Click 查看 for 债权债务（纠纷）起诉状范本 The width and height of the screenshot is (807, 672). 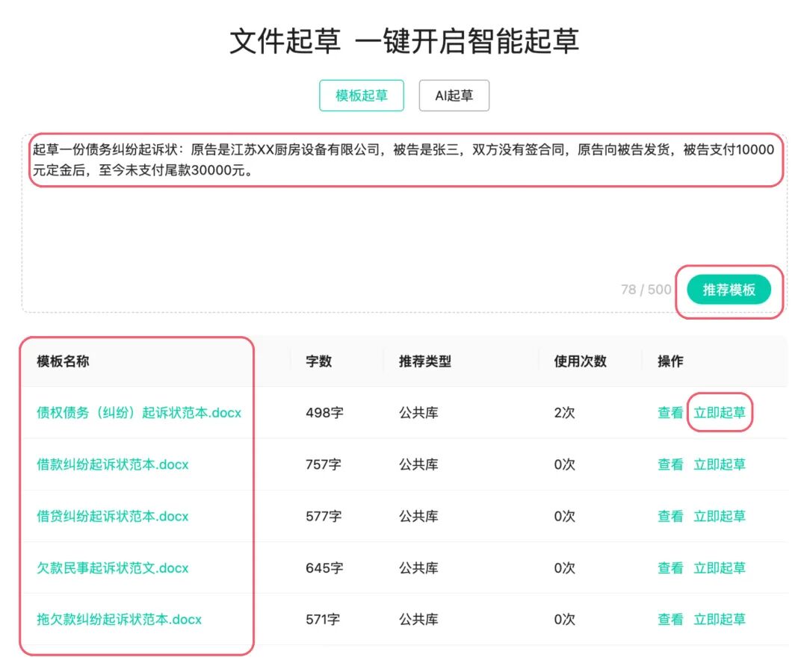pos(669,412)
